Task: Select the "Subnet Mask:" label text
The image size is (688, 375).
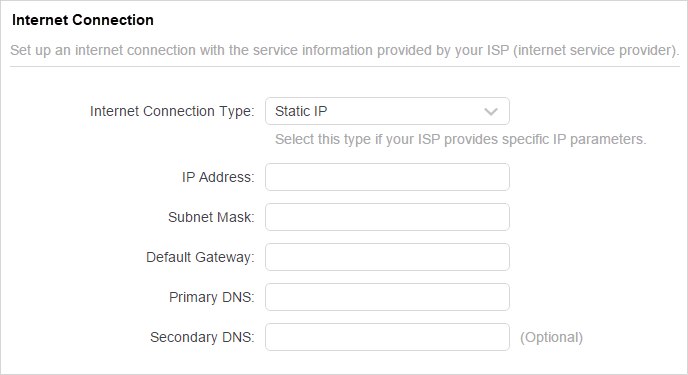Action: point(211,217)
